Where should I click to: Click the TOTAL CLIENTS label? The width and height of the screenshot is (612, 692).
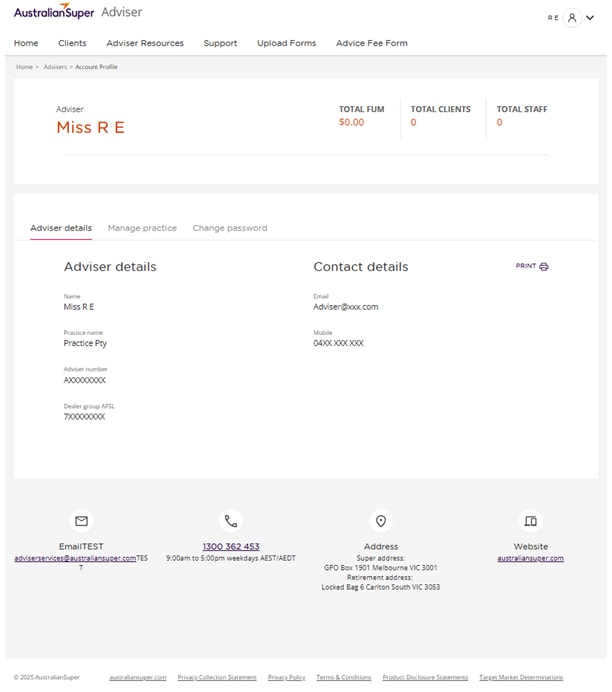(x=440, y=109)
